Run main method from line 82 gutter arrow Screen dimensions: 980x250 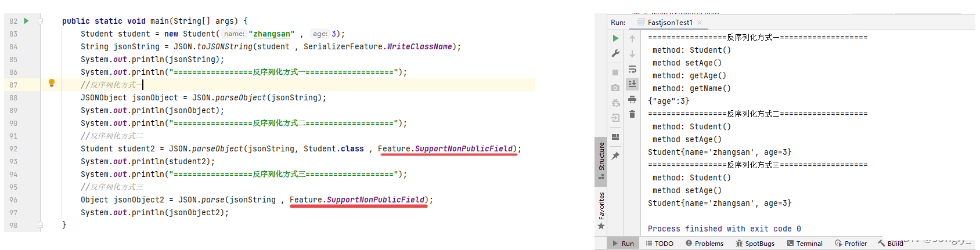[26, 21]
